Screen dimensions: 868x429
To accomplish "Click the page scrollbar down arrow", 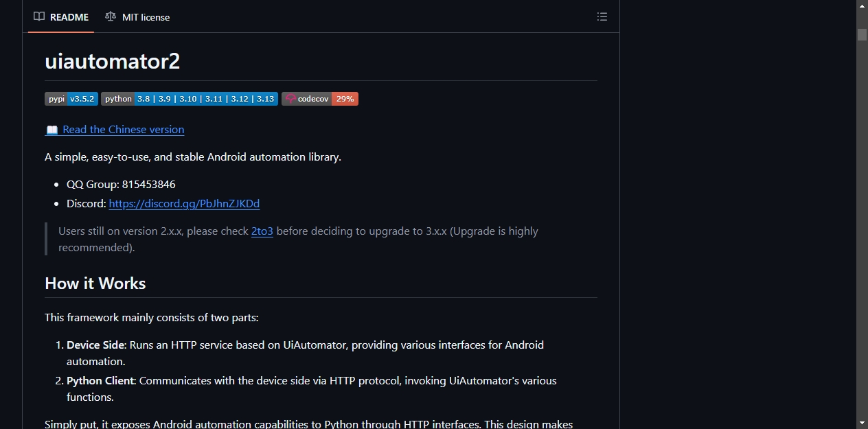I will click(862, 423).
